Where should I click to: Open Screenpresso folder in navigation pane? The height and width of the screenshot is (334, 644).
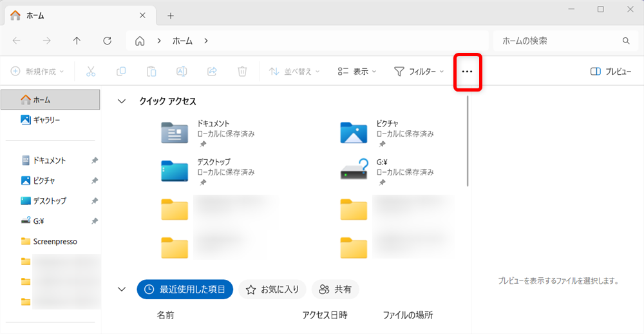pyautogui.click(x=50, y=241)
